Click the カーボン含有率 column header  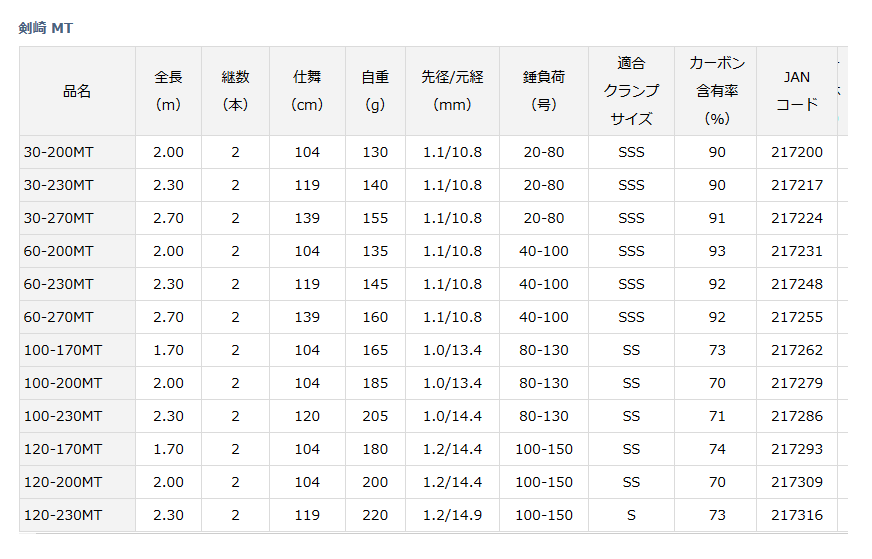pyautogui.click(x=716, y=91)
